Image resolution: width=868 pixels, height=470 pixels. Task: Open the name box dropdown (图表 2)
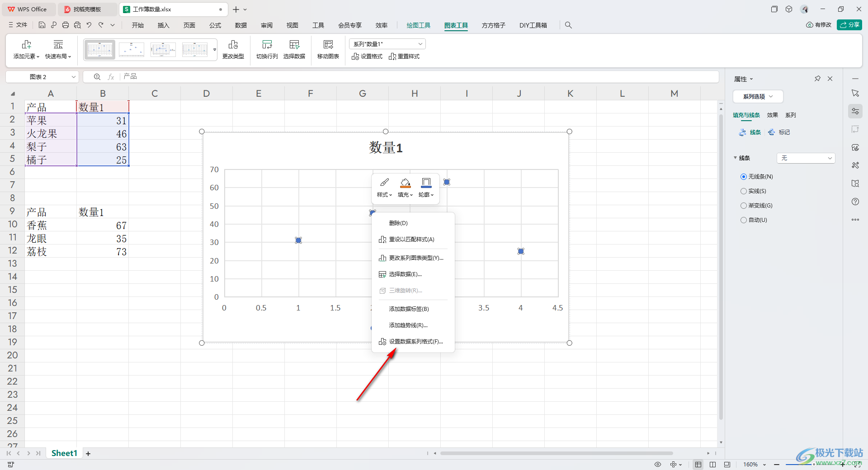tap(74, 77)
